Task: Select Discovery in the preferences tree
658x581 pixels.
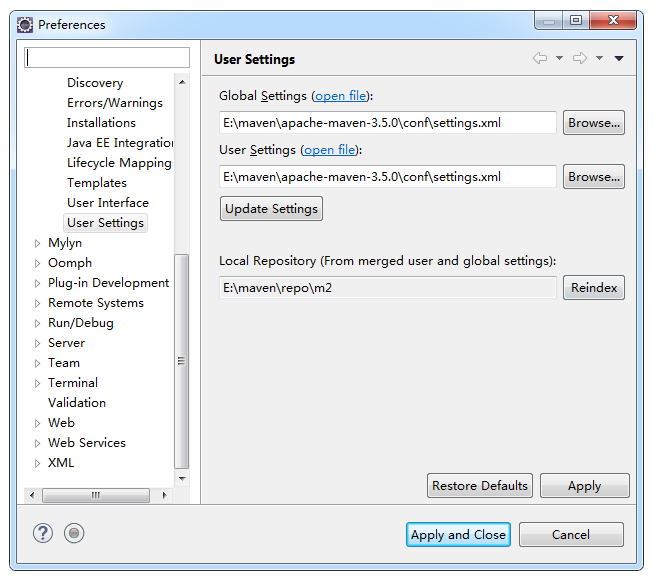Action: (95, 83)
